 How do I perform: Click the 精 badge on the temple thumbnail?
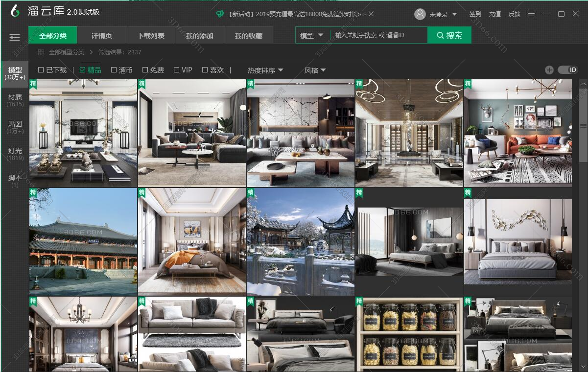(x=33, y=192)
